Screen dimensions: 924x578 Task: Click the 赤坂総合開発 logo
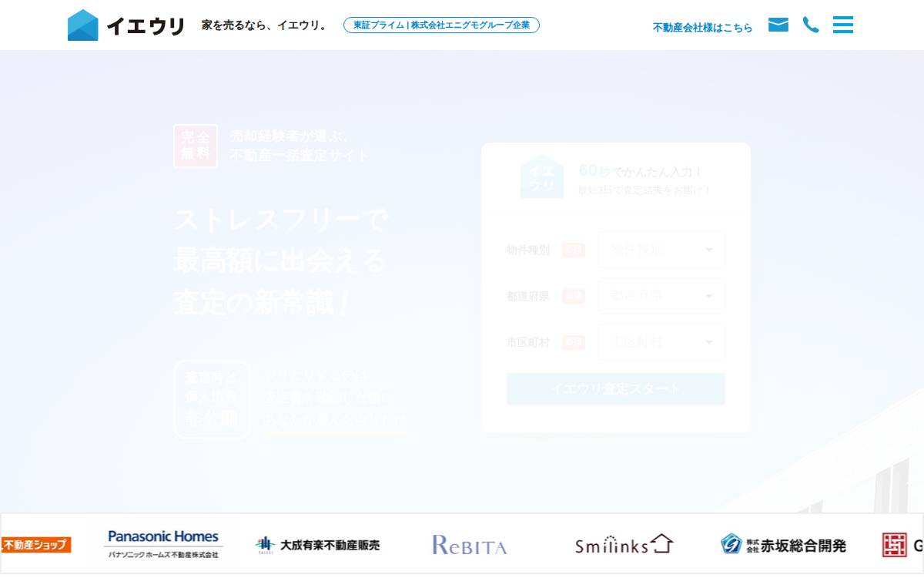pos(783,544)
